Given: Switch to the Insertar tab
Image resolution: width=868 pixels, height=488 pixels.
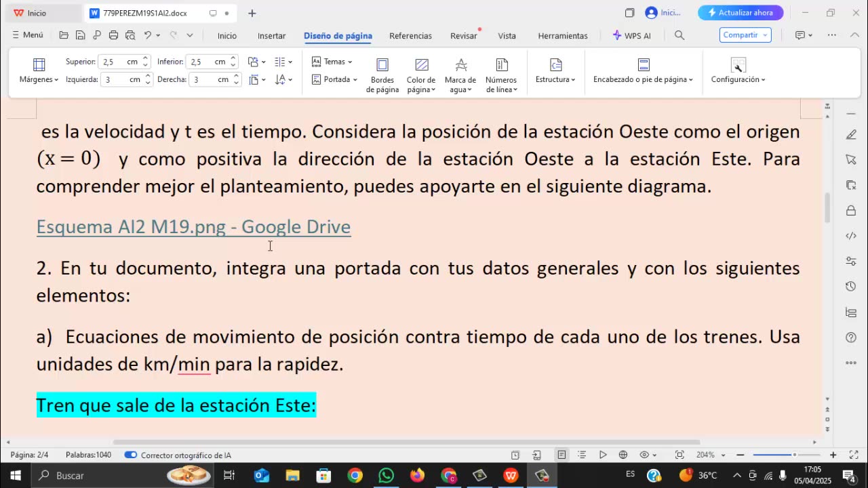Looking at the screenshot, I should [272, 35].
